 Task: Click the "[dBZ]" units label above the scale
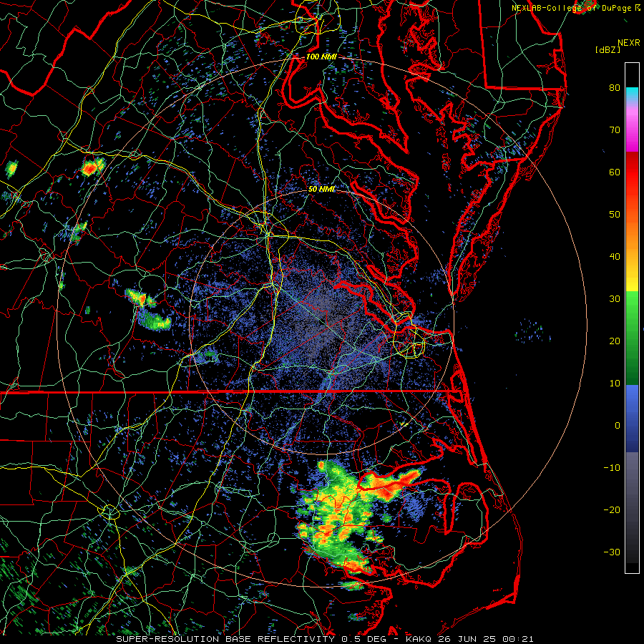coord(608,50)
